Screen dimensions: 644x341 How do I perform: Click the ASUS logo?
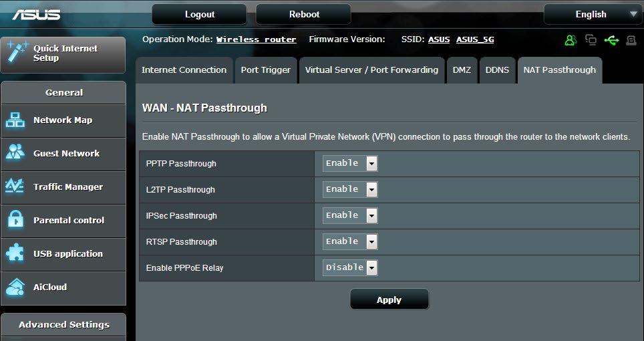point(36,15)
